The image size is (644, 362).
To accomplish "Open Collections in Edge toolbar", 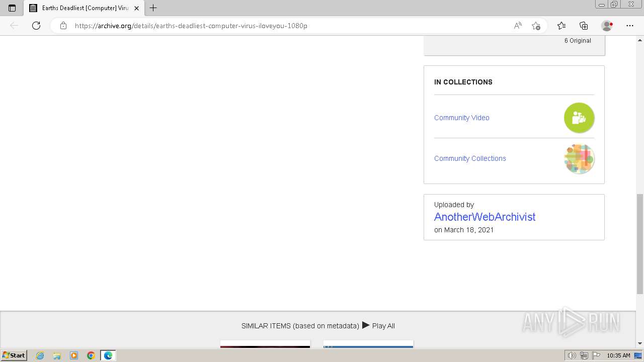I will pyautogui.click(x=584, y=26).
